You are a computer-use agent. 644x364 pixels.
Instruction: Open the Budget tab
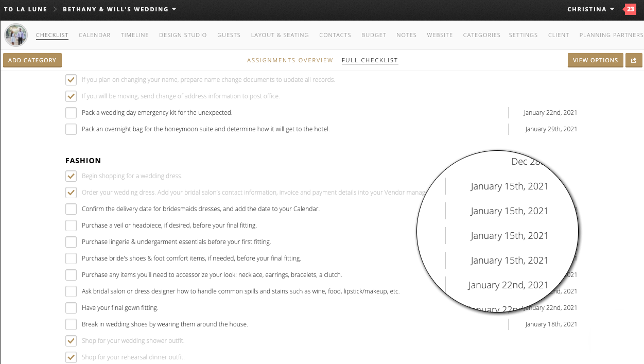(x=373, y=35)
